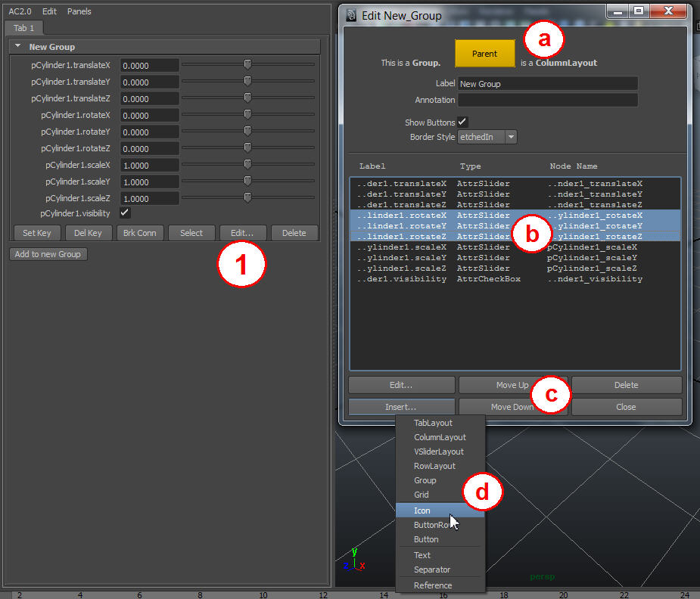Click the yellow Parent button
This screenshot has width=700, height=599.
tap(484, 54)
